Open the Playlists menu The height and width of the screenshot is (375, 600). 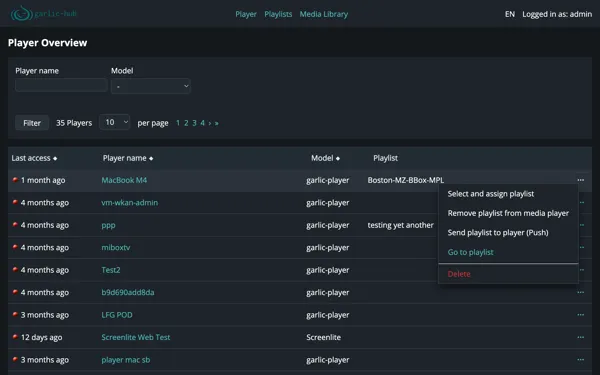278,14
